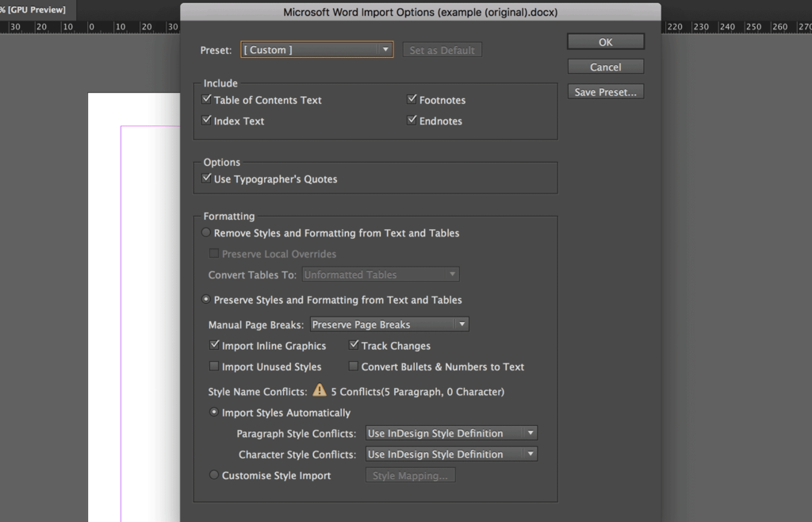The width and height of the screenshot is (812, 522).
Task: Disable Endnotes import
Action: click(x=412, y=121)
